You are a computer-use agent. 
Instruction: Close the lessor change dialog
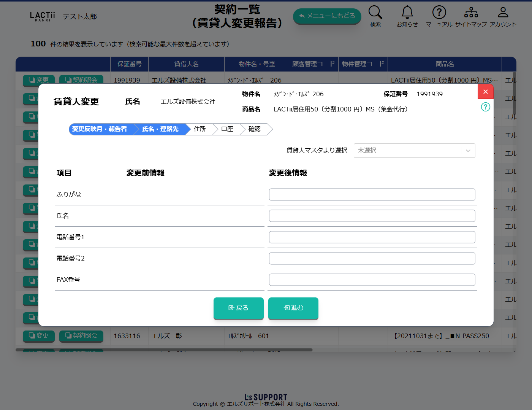(x=485, y=92)
